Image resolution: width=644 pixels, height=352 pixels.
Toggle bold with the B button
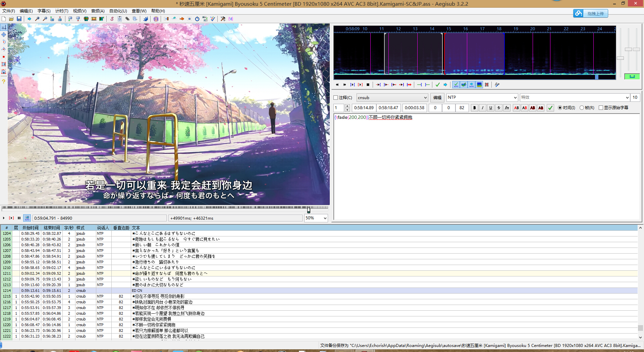(x=474, y=108)
